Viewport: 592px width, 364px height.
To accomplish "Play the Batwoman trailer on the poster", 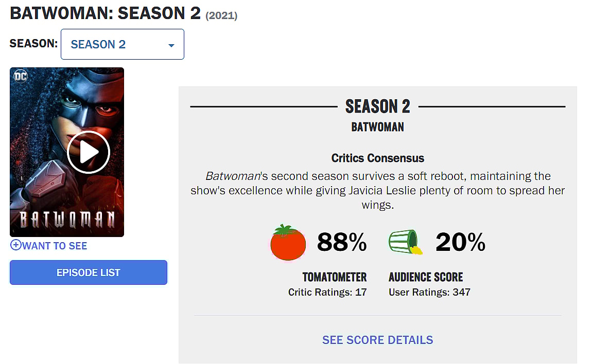I will pos(88,152).
